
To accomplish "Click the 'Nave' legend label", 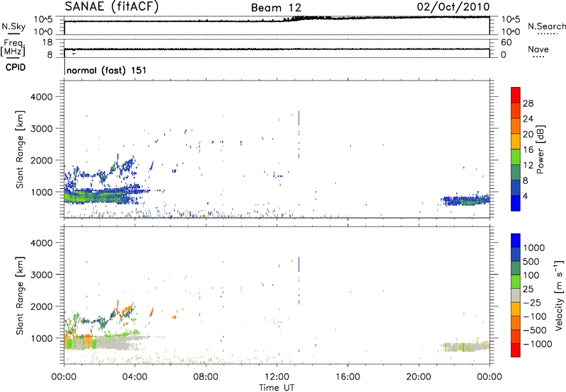I will [538, 49].
